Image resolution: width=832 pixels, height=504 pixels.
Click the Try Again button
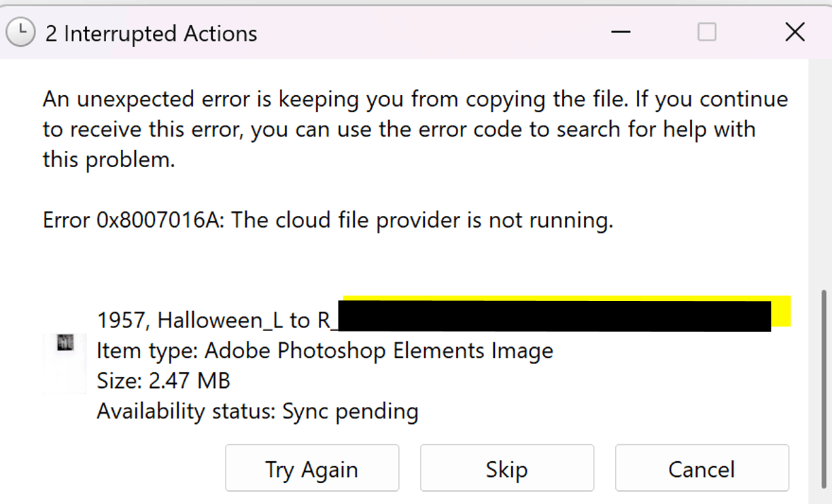pos(311,469)
